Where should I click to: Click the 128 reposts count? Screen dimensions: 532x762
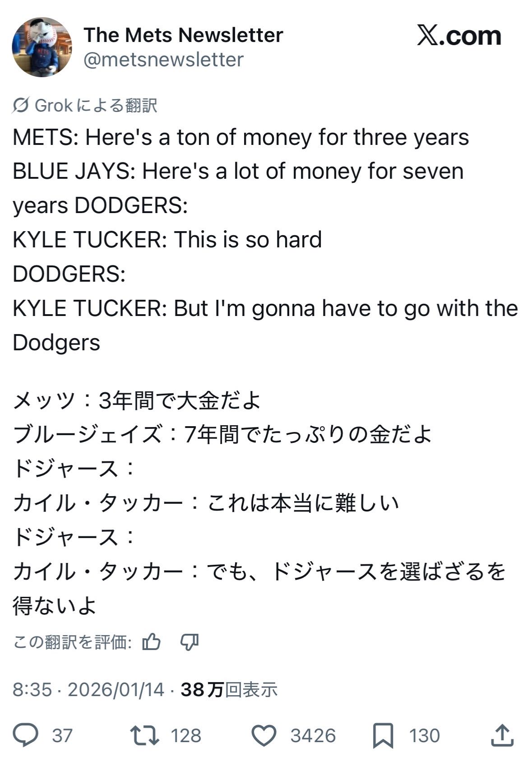[x=186, y=735]
